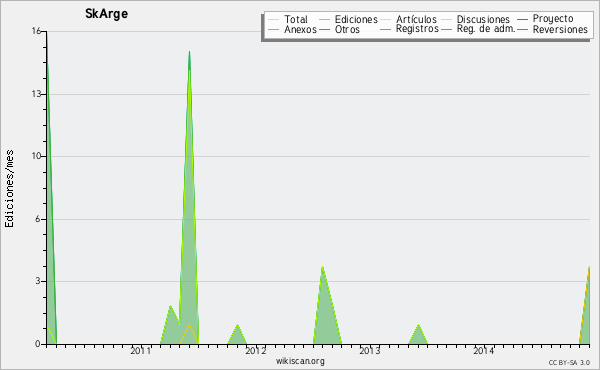
Task: Click the red Reversiones legend line sample
Action: pos(522,29)
